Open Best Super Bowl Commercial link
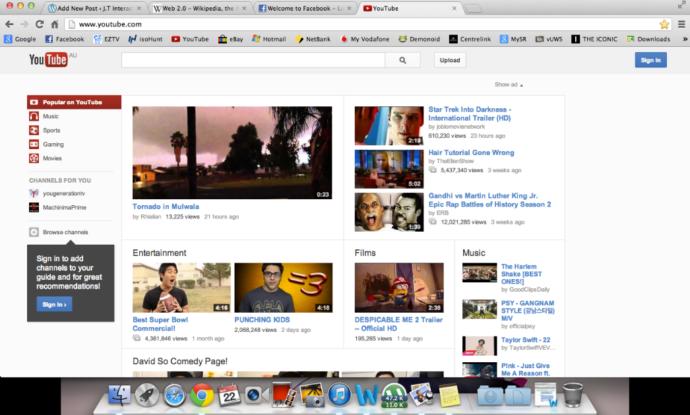This screenshot has height=415, width=690. coord(160,324)
